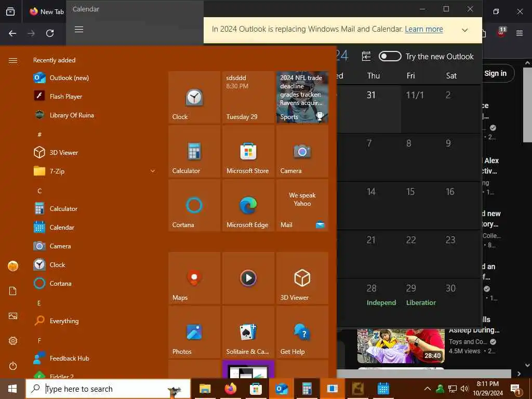Open Calendar app hamburger navigation menu

79,30
